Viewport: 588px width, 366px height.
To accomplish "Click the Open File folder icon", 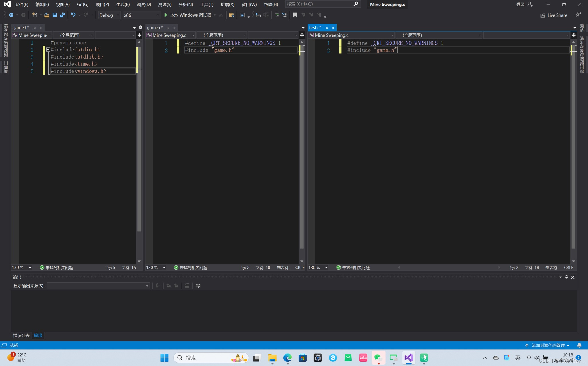I will (46, 15).
